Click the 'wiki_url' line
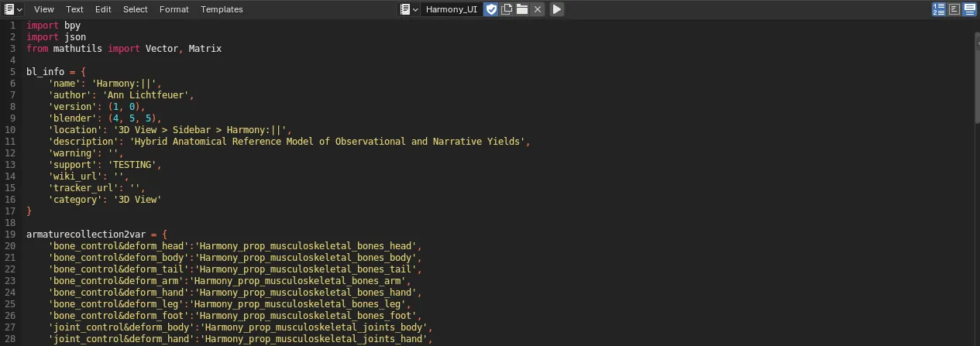Viewport: 980px width, 346px height. pyautogui.click(x=88, y=176)
